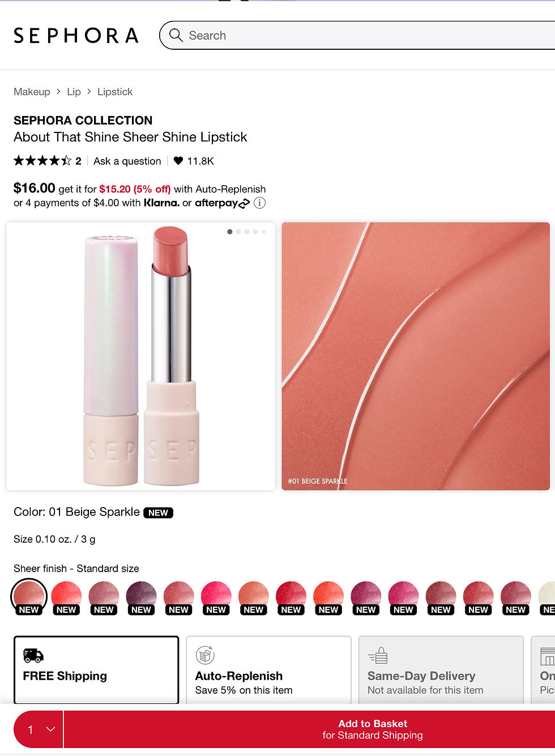Image resolution: width=555 pixels, height=756 pixels.
Task: Click the Free Shipping truck icon
Action: click(33, 655)
